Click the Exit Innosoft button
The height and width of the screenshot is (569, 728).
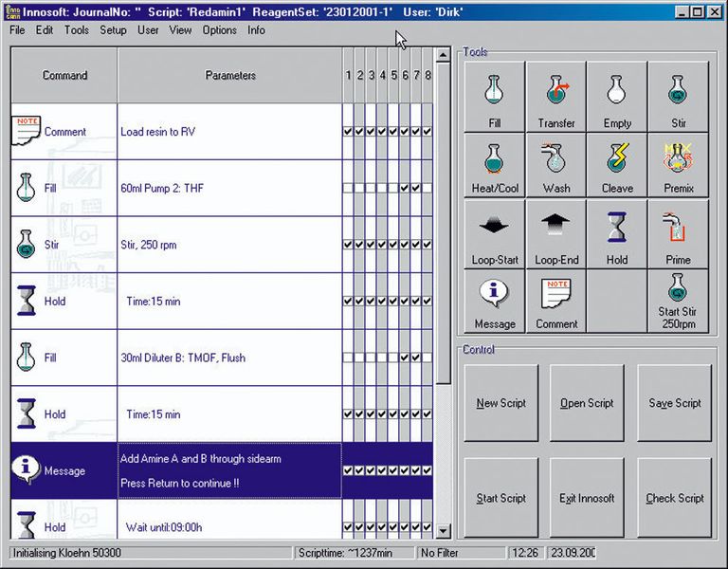(587, 498)
